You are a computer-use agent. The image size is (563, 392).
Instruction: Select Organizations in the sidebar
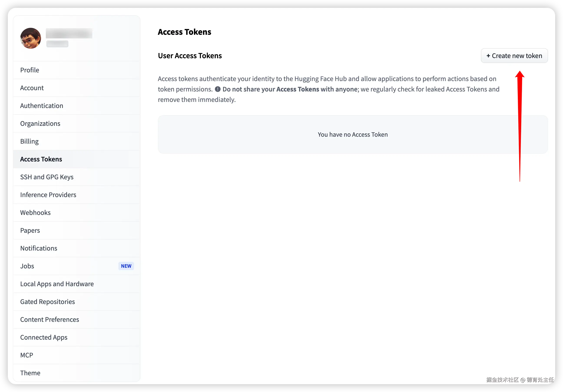point(40,124)
